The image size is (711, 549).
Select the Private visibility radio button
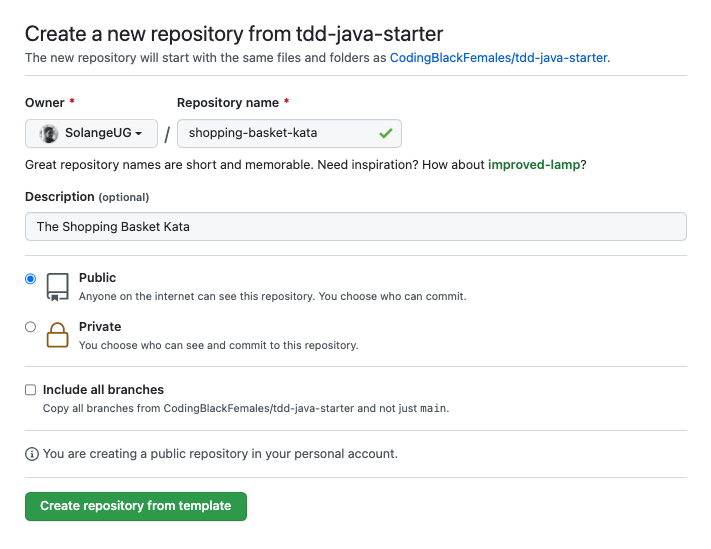click(30, 327)
